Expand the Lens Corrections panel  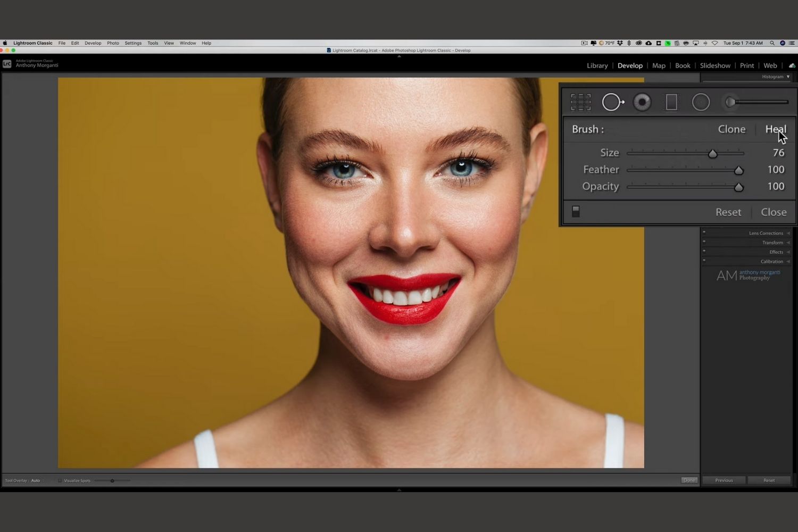[766, 233]
